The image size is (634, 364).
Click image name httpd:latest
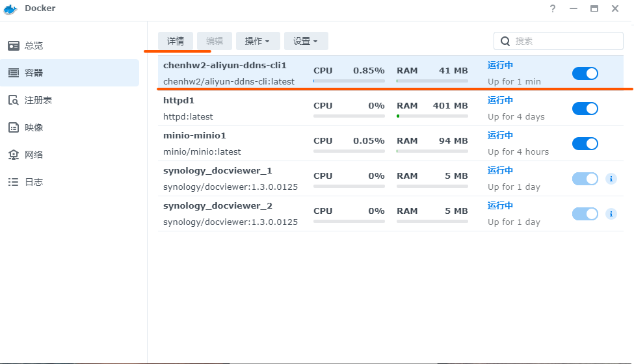(188, 117)
